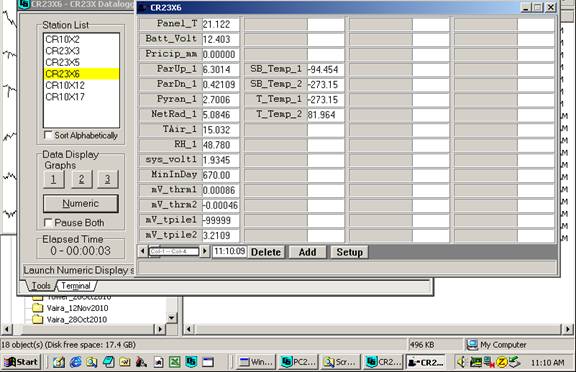Screen dimensions: 576x372
Task: Click the system clock 11:10 AM
Action: click(x=547, y=362)
